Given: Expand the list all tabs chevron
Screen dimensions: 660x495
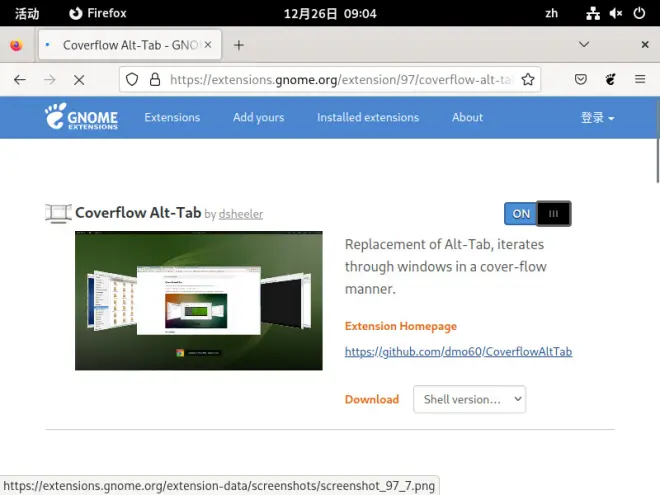Looking at the screenshot, I should (583, 45).
